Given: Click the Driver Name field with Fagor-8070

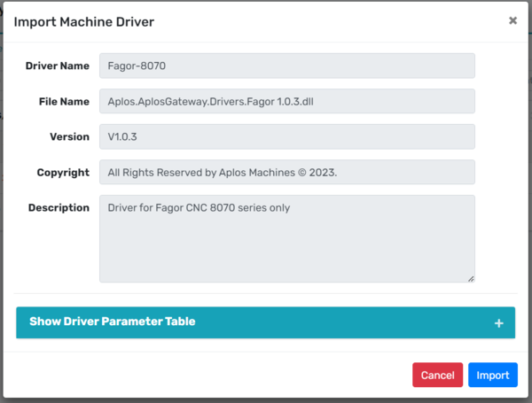Looking at the screenshot, I should [x=286, y=66].
